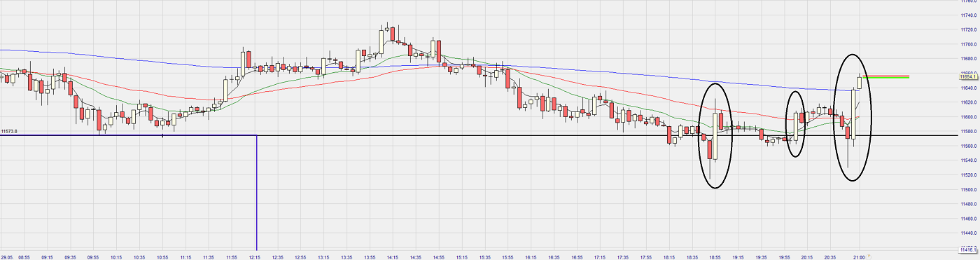The height and width of the screenshot is (260, 980).
Task: Click the red-green price line beside 11654.1
Action: coord(885,76)
